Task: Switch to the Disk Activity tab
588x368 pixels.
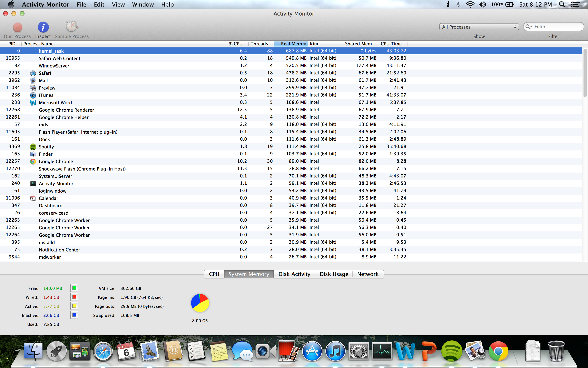Action: (294, 274)
